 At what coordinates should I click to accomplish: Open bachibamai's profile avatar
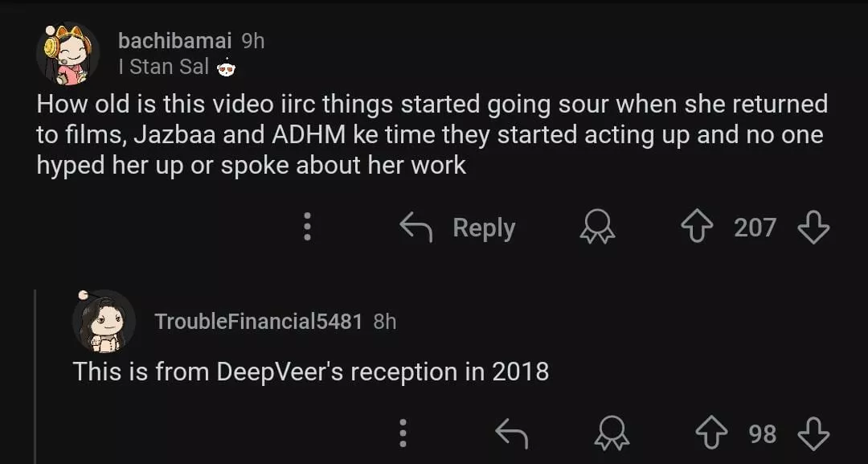pyautogui.click(x=68, y=53)
